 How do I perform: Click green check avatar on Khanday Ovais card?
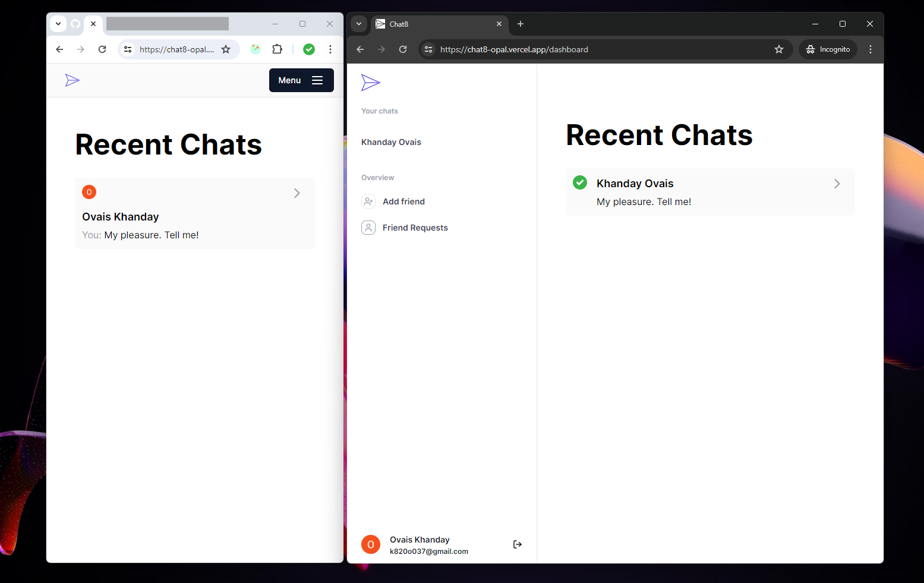(580, 182)
